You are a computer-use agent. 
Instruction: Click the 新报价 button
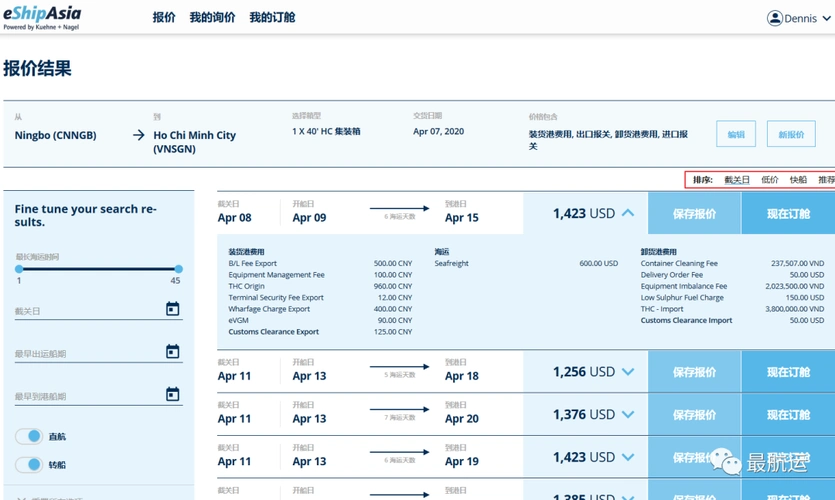pos(791,134)
